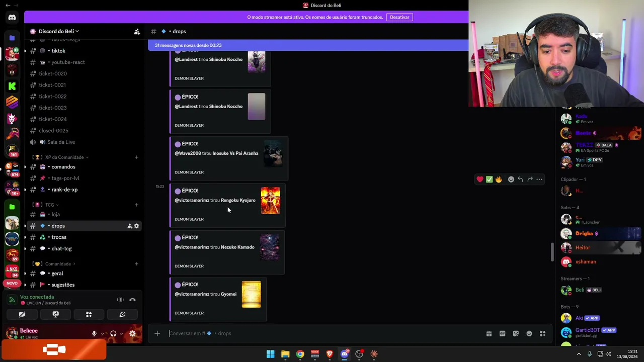
Task: Open the Discord do Beli server menu
Action: tap(58, 31)
